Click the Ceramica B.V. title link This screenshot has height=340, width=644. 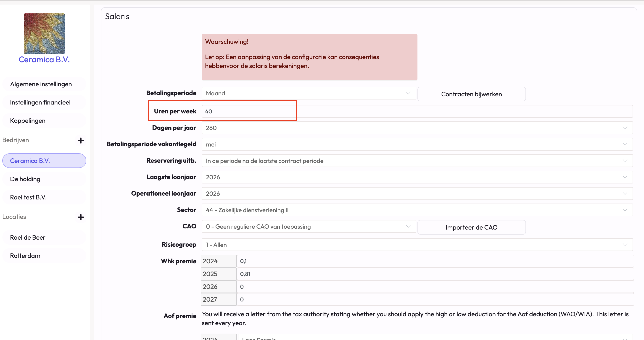point(44,60)
